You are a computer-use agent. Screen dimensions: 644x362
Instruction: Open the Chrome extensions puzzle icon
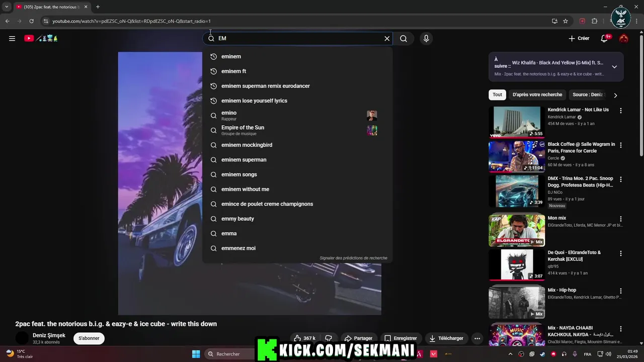[x=594, y=21]
